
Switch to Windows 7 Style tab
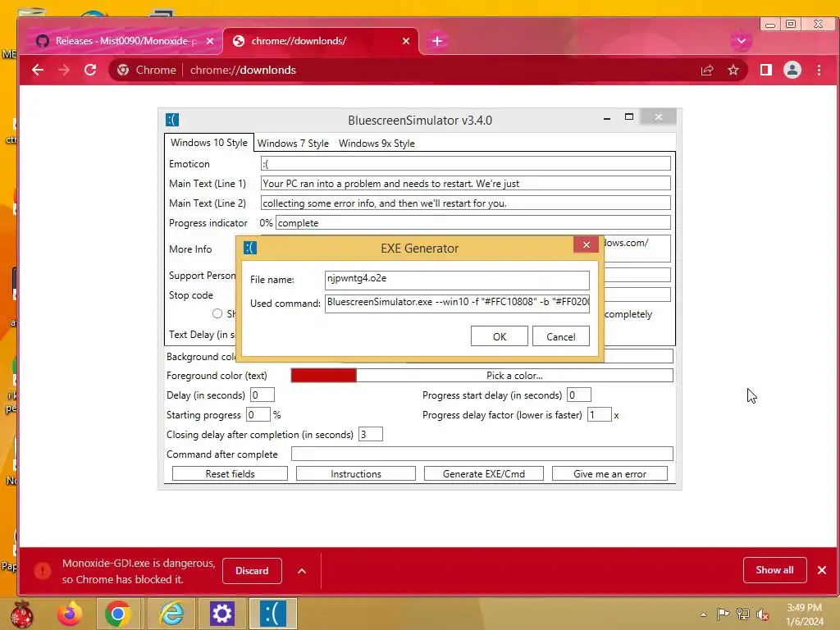(x=293, y=144)
